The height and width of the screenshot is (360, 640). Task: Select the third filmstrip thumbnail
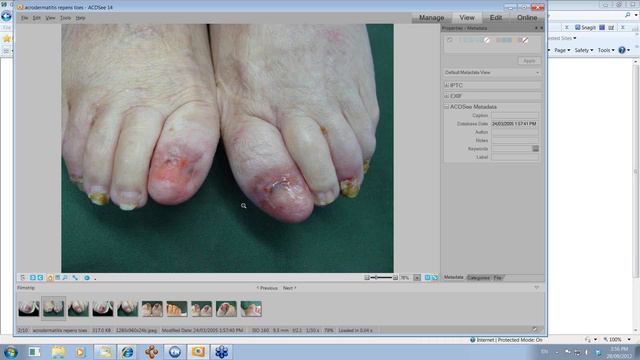coord(78,309)
